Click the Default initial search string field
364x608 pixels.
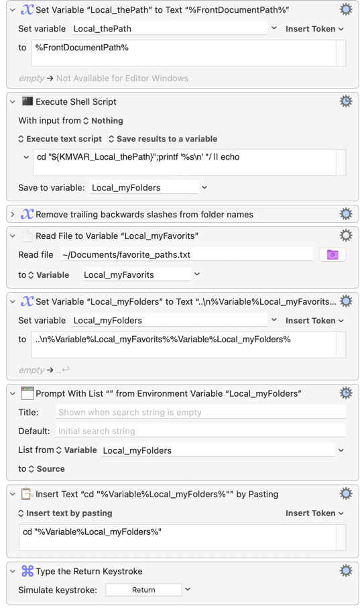click(201, 431)
